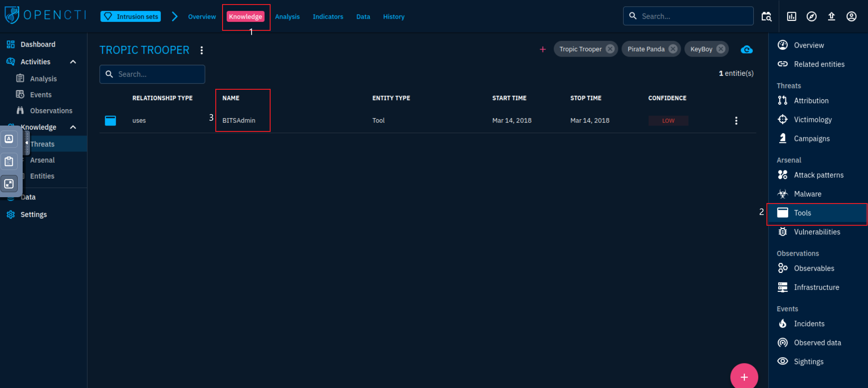The height and width of the screenshot is (388, 868).
Task: Open the user profile account icon
Action: [851, 16]
